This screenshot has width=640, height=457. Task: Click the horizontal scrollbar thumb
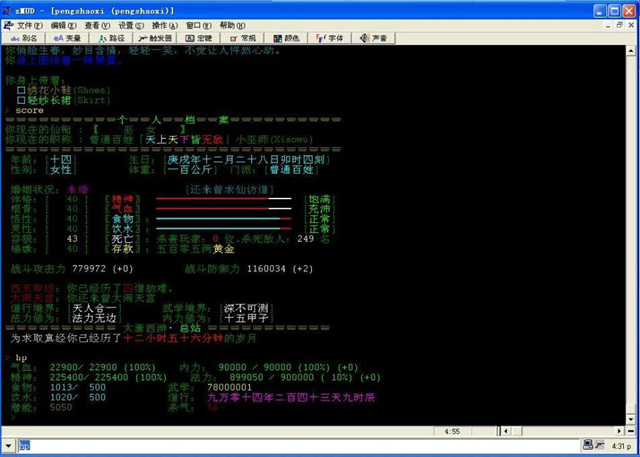click(517, 431)
